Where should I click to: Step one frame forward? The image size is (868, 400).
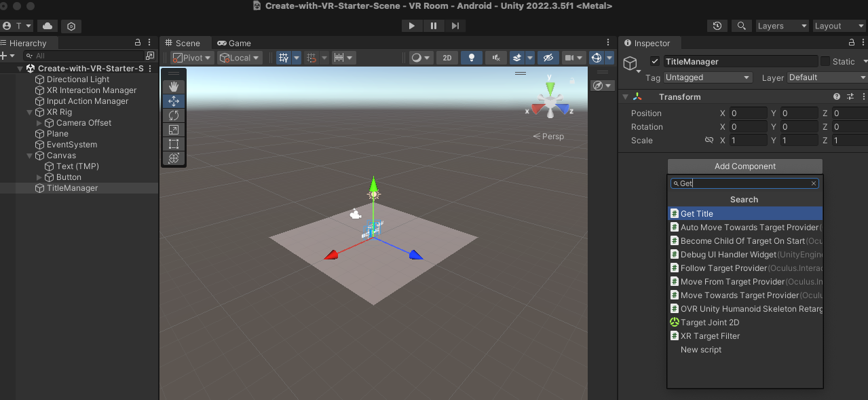point(455,26)
